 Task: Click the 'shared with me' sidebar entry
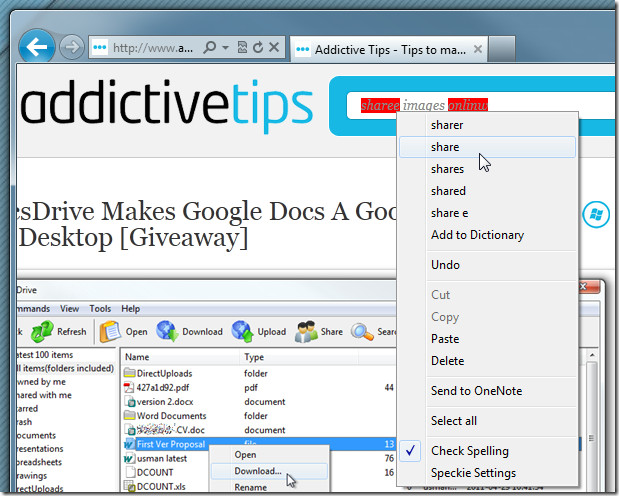[45, 395]
